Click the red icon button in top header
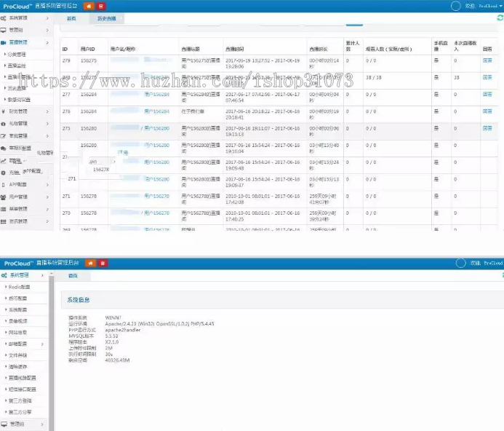Viewport: 504px width, 431px height. click(101, 5)
